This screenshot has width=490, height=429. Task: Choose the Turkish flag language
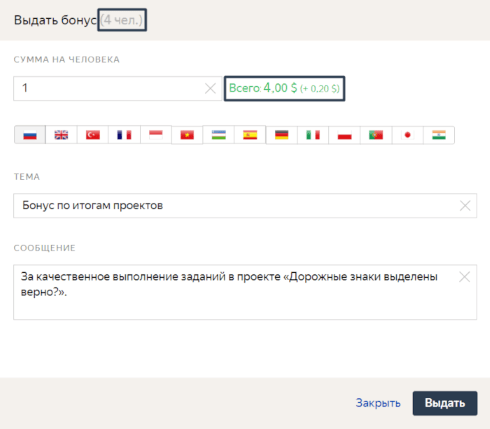93,135
